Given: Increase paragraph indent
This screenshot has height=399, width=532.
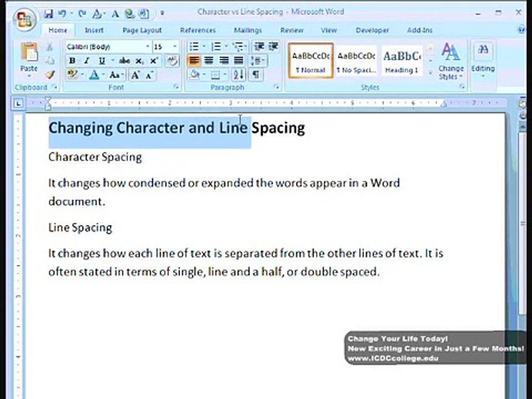Looking at the screenshot, I should tap(273, 47).
